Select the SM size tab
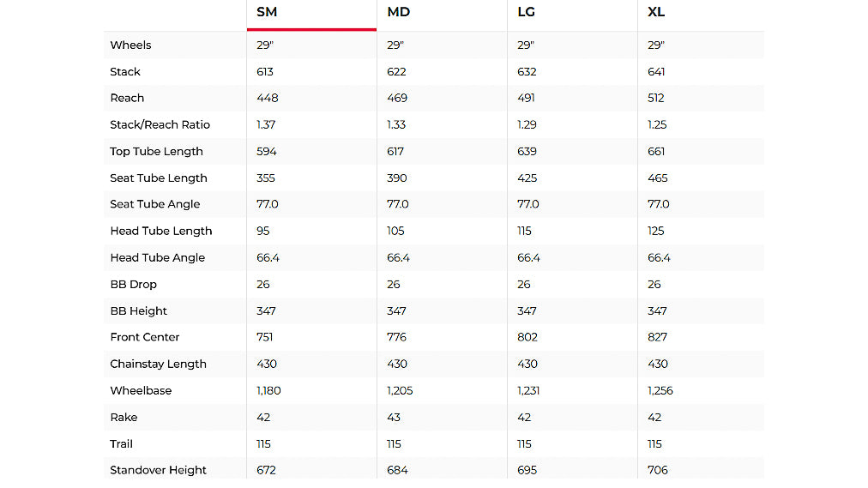 267,13
